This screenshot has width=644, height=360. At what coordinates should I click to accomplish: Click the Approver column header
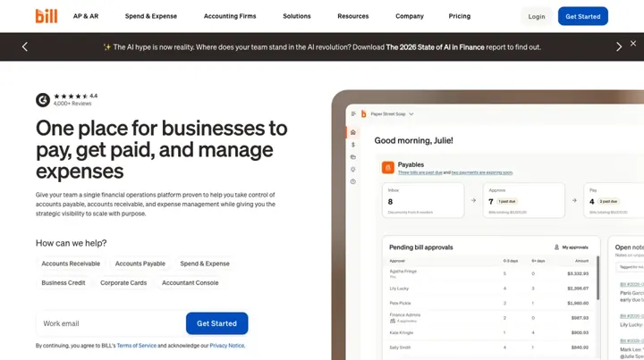click(397, 261)
